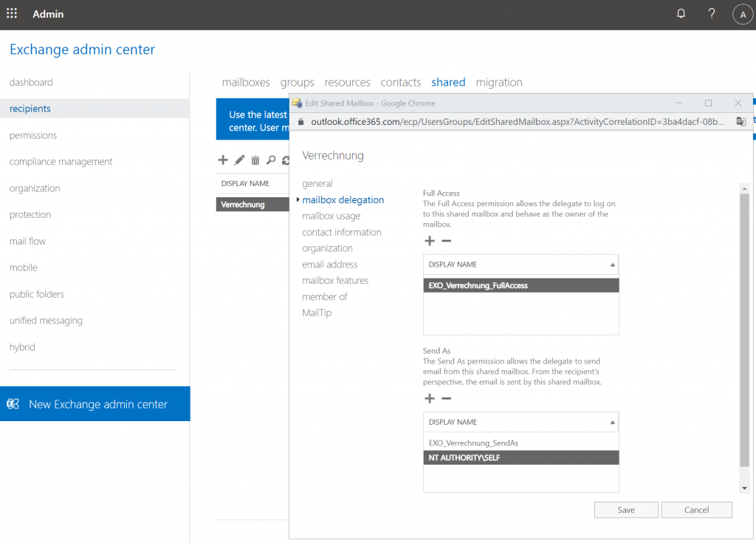This screenshot has width=756, height=543.
Task: Click the search magnifier icon
Action: (271, 160)
